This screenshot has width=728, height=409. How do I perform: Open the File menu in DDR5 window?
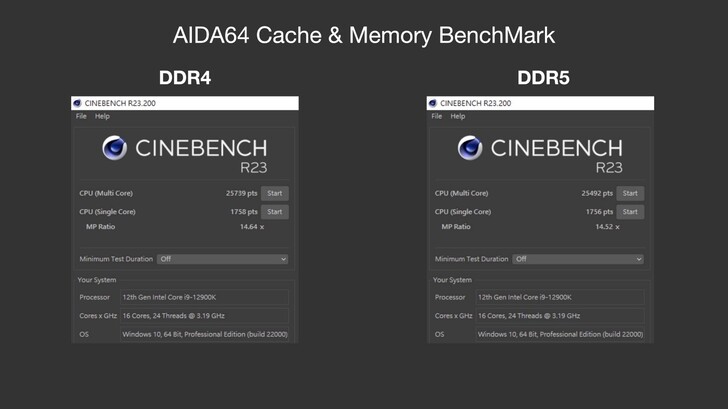437,116
